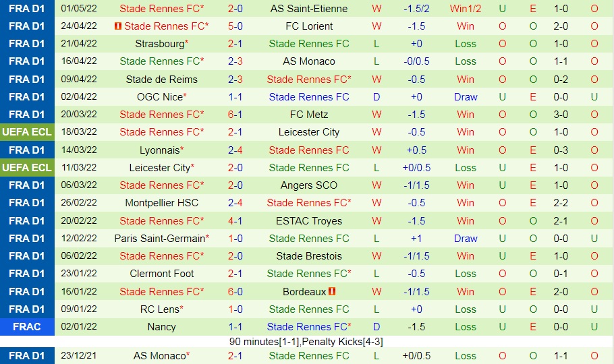Open the Lyonnais team page
The height and width of the screenshot is (364, 614).
tap(159, 150)
